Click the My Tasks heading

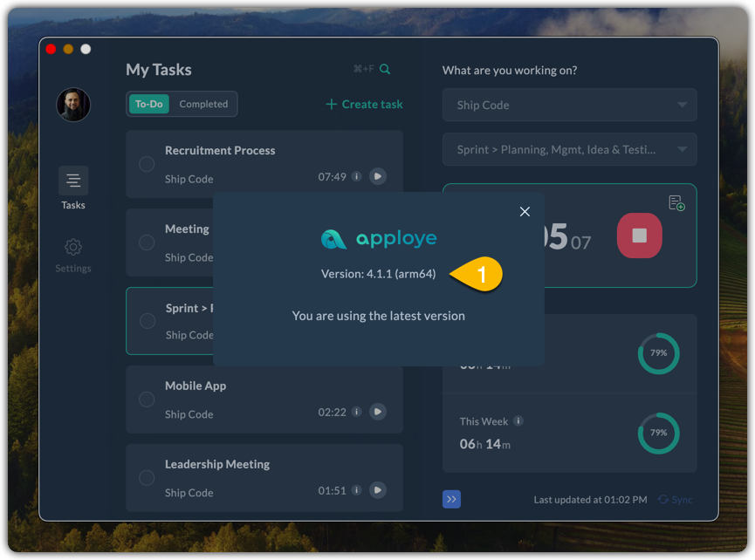click(x=159, y=70)
